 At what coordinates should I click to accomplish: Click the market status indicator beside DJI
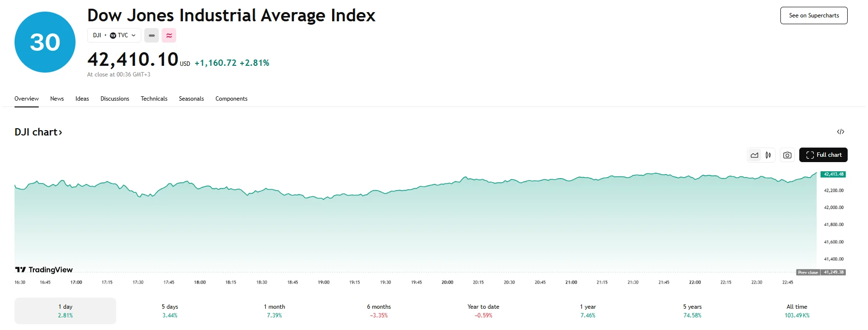click(152, 35)
